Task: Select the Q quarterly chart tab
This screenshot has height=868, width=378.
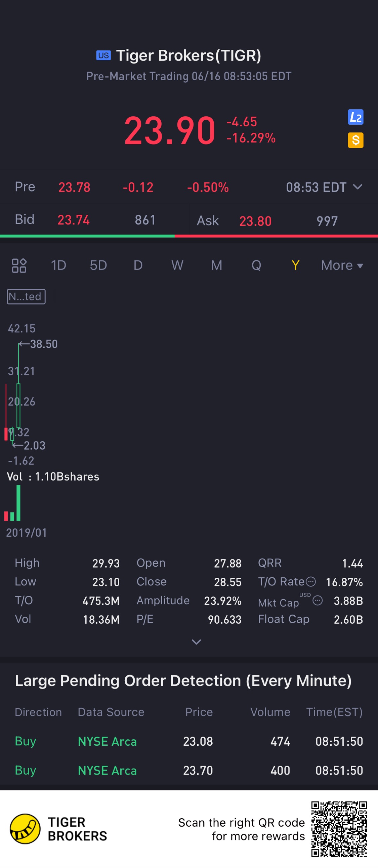Action: tap(256, 265)
